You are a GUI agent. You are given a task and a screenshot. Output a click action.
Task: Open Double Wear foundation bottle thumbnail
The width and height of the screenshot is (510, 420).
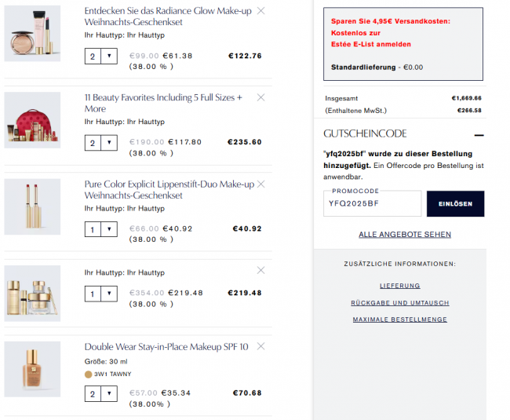pos(32,369)
